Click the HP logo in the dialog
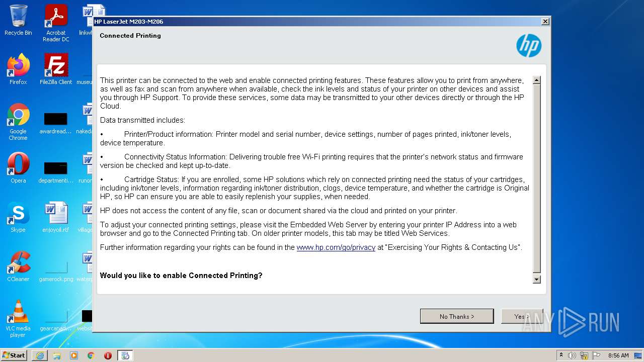644x362 pixels. [x=529, y=46]
